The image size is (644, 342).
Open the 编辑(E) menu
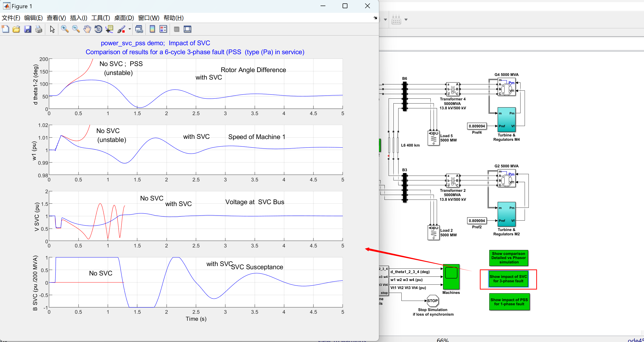tap(33, 18)
